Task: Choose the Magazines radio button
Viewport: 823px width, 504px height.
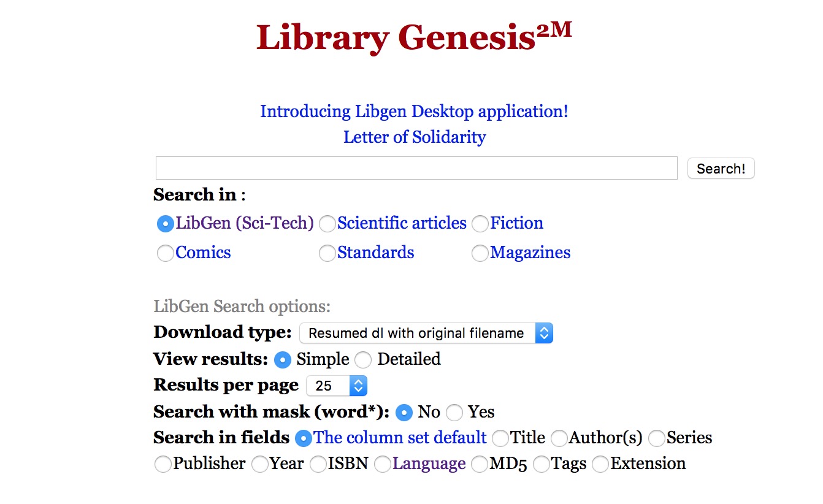Action: (x=480, y=253)
